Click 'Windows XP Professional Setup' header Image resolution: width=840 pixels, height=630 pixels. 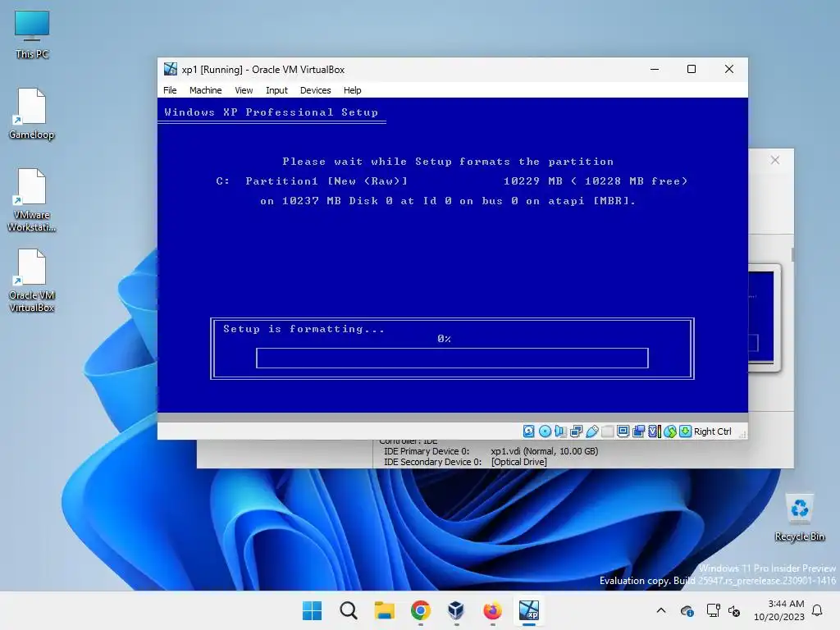(271, 112)
